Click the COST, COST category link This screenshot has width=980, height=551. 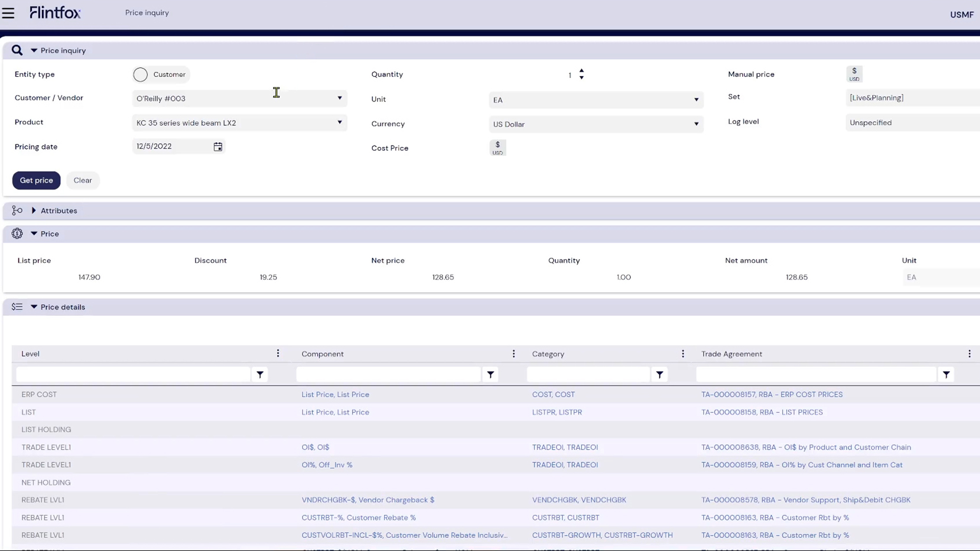coord(553,394)
